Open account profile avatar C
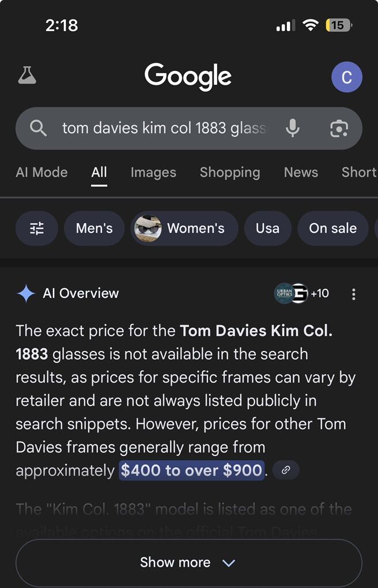The image size is (378, 588). point(347,77)
